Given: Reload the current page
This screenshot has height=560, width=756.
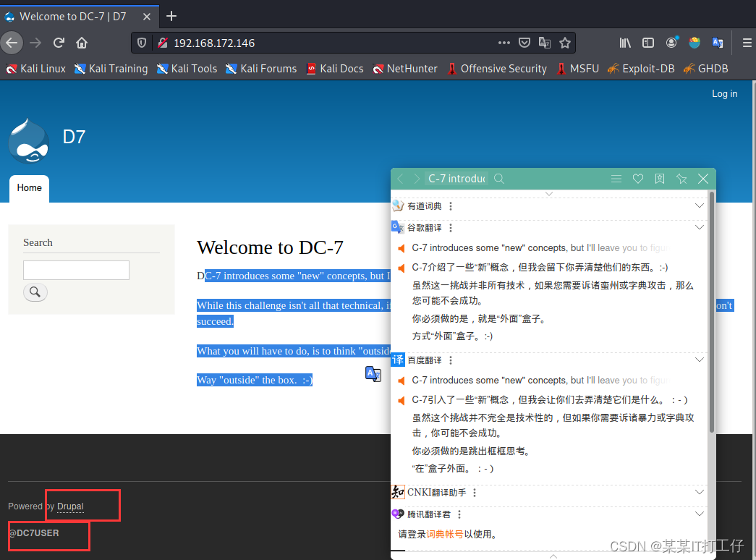Looking at the screenshot, I should coord(59,43).
